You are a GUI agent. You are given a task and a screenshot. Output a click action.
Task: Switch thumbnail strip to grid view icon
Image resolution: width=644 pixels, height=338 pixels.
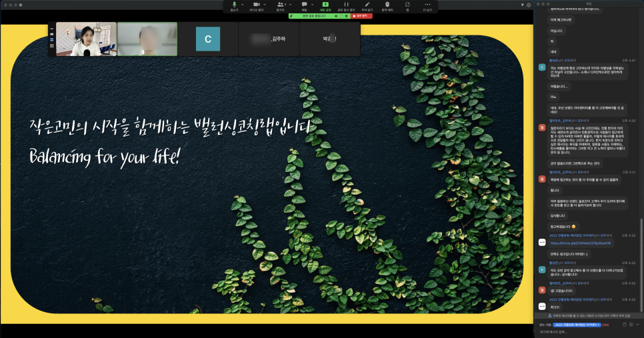click(52, 45)
